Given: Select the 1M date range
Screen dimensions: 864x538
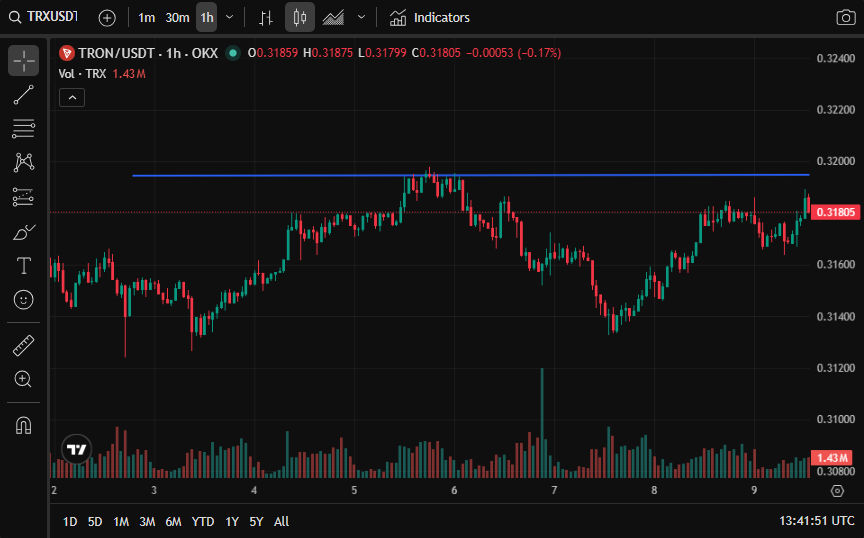Looking at the screenshot, I should (121, 521).
